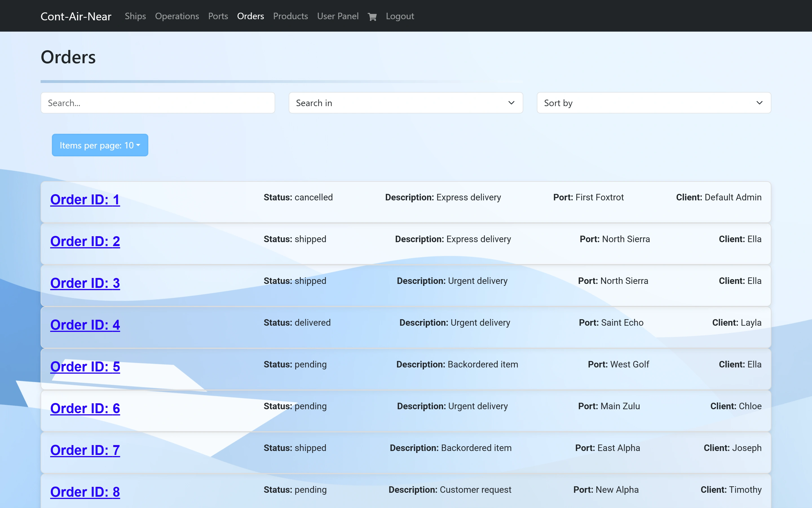
Task: Click 'Status: cancelled' text in Order 1
Action: point(298,197)
